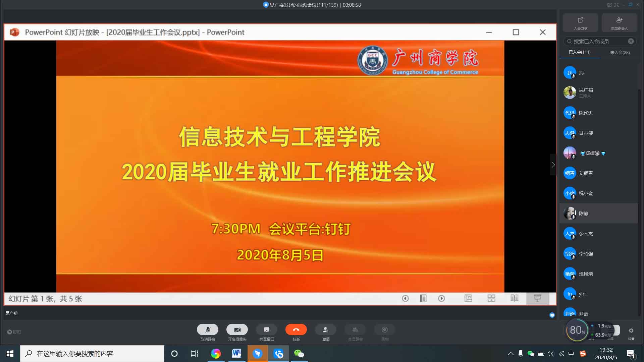Open 设置 settings gear in meeting window
The height and width of the screenshot is (362, 644).
point(631,331)
